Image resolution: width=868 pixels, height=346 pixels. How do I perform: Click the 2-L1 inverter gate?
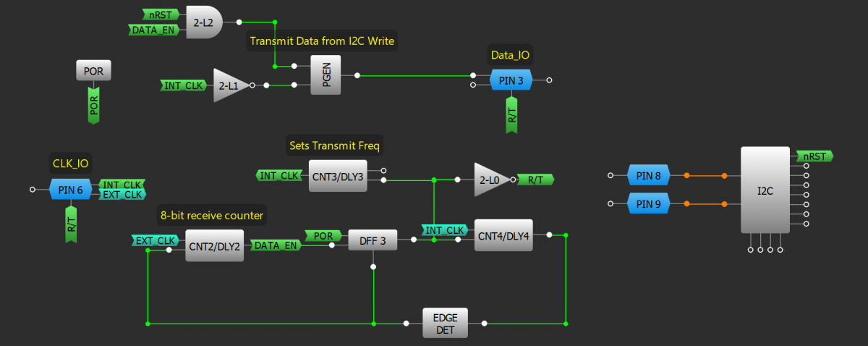coord(229,86)
